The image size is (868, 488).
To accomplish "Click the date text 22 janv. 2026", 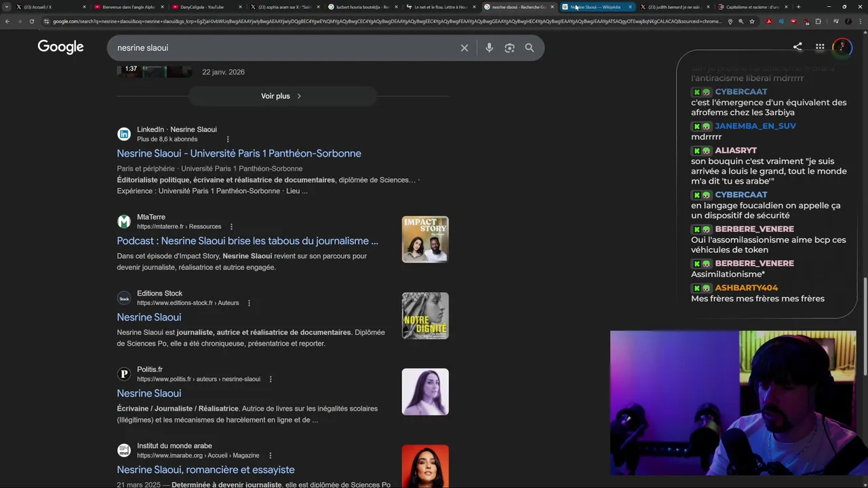I will click(x=223, y=73).
